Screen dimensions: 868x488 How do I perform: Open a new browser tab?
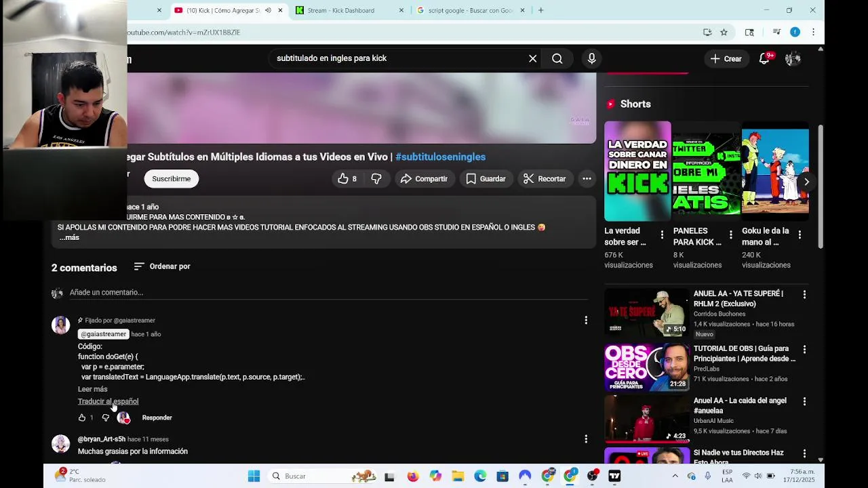(x=540, y=10)
